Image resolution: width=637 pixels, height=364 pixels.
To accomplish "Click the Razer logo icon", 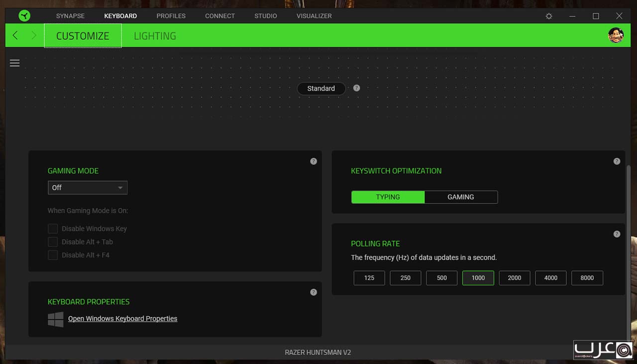I will 24,16.
